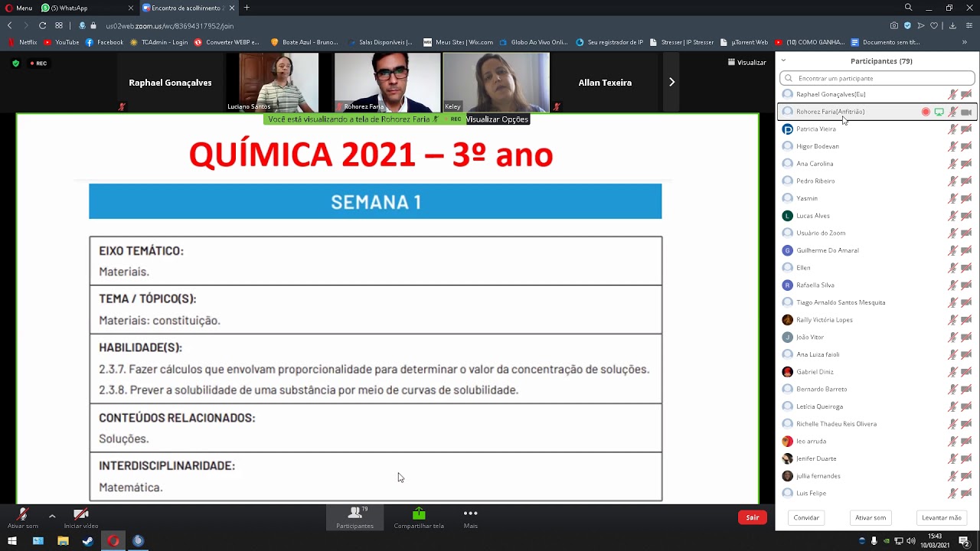The image size is (980, 551).
Task: Click avatar of Rallly Victória Lopes
Action: point(787,320)
